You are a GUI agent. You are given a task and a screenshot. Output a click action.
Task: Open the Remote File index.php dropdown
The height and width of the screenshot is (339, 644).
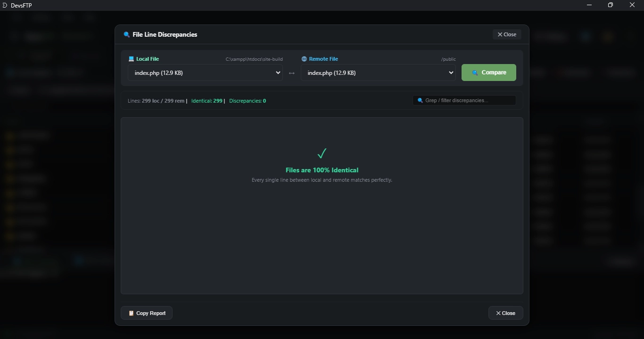[378, 73]
